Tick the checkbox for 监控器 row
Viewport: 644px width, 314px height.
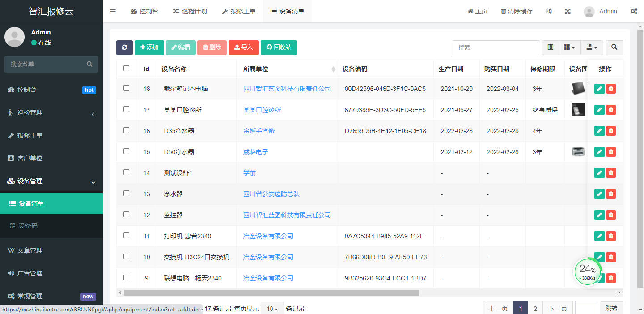point(127,215)
